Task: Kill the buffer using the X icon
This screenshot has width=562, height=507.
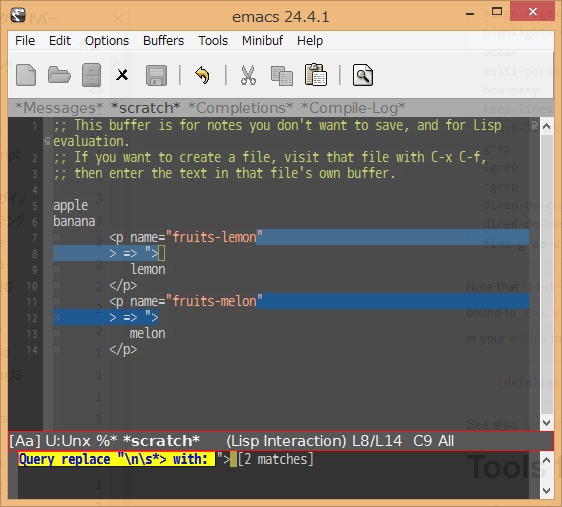Action: tap(122, 75)
